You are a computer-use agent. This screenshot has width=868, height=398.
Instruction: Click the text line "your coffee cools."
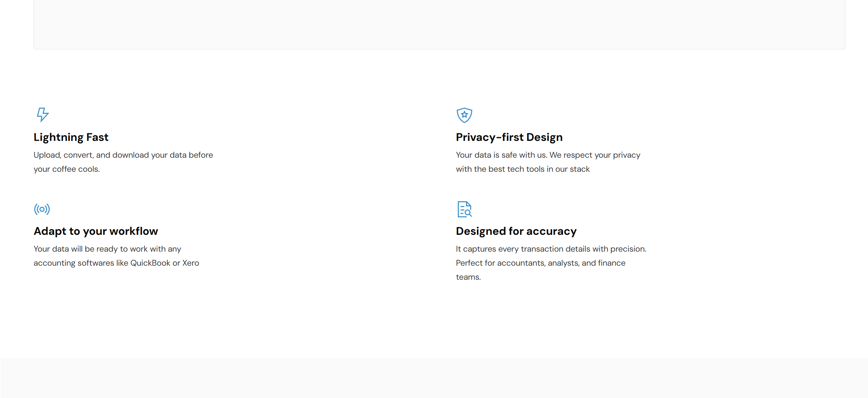coord(66,169)
